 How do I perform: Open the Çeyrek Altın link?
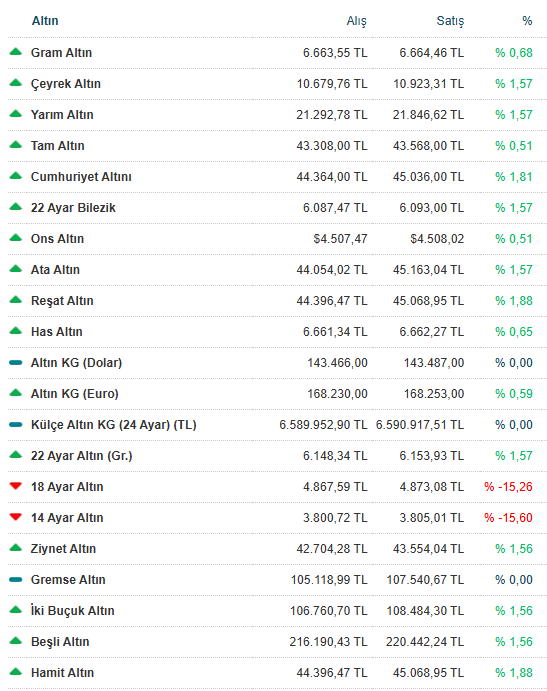pos(66,84)
